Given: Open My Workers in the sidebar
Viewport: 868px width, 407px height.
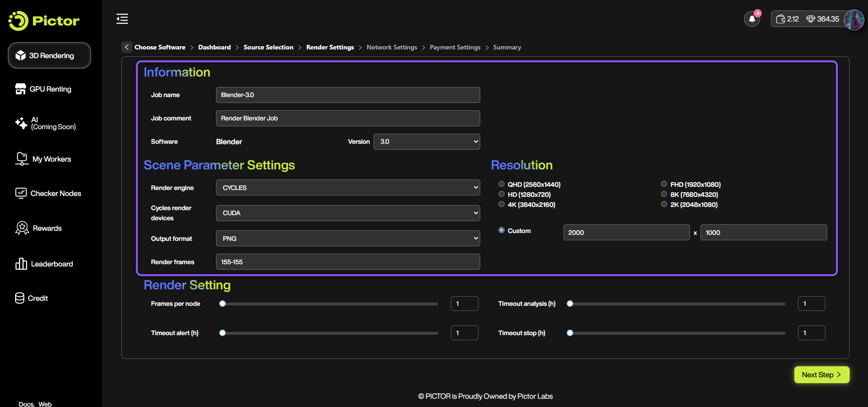Looking at the screenshot, I should (x=51, y=159).
